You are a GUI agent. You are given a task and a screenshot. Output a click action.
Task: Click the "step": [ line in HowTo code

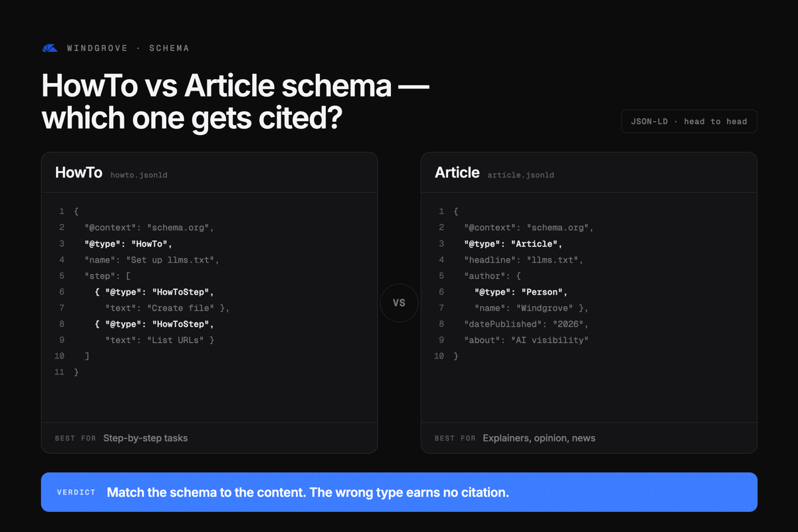point(107,275)
